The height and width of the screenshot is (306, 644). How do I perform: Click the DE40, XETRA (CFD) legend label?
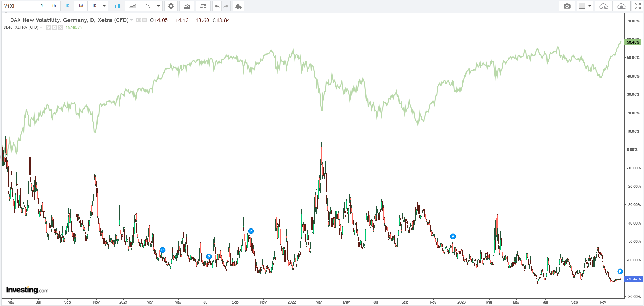point(21,27)
